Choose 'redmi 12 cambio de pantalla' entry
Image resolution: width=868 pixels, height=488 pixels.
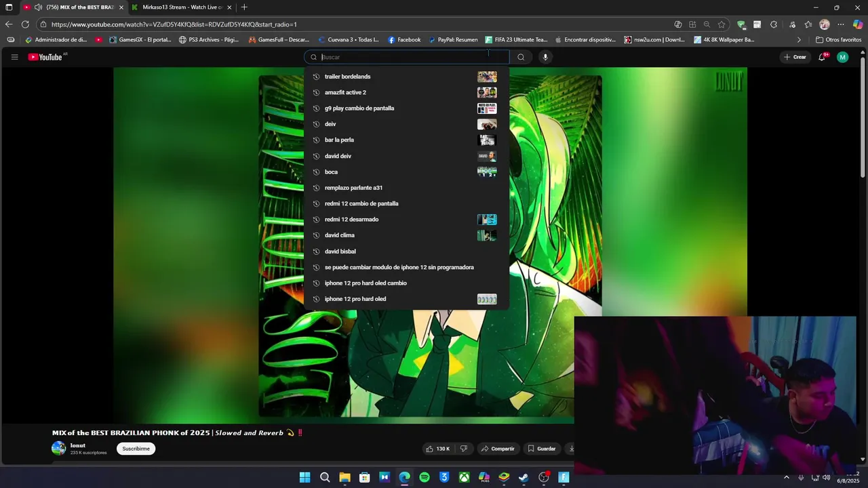click(x=406, y=203)
